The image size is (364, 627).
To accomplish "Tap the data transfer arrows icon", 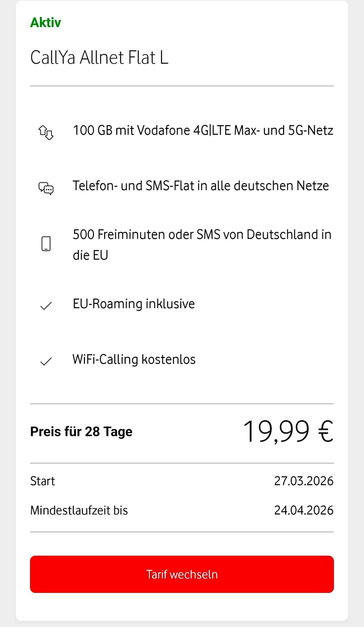I will click(x=46, y=132).
